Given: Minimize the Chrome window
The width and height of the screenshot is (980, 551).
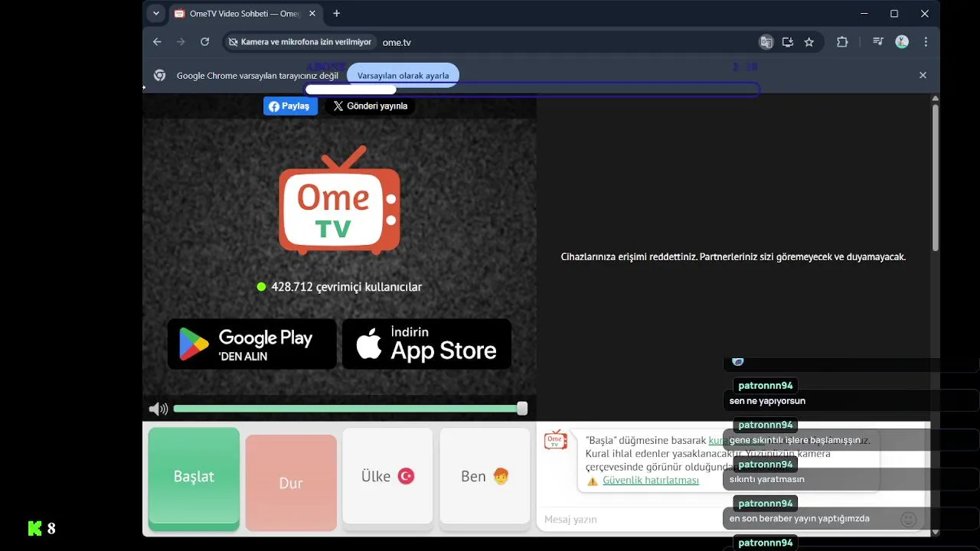Looking at the screenshot, I should point(864,13).
